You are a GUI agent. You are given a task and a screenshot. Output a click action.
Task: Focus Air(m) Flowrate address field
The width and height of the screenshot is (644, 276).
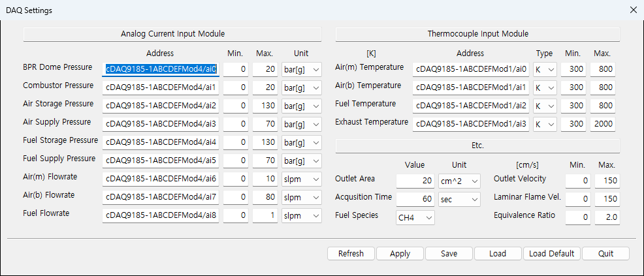click(x=161, y=179)
